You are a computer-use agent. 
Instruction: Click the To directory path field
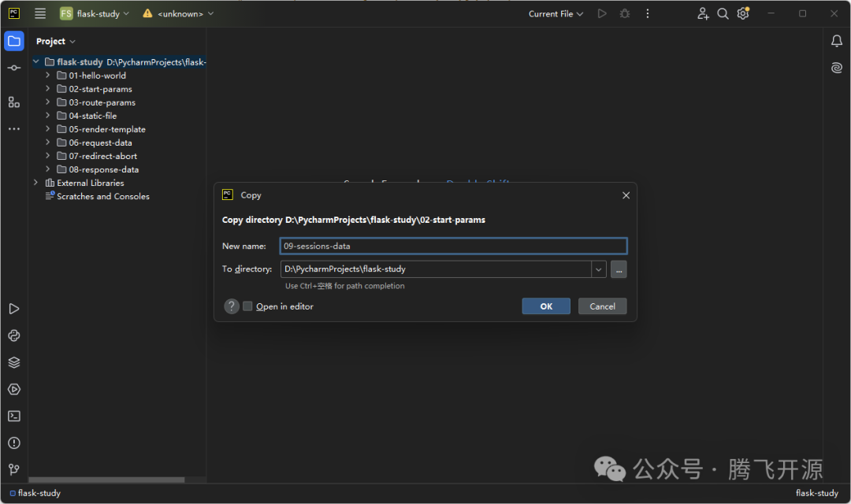[x=436, y=269]
